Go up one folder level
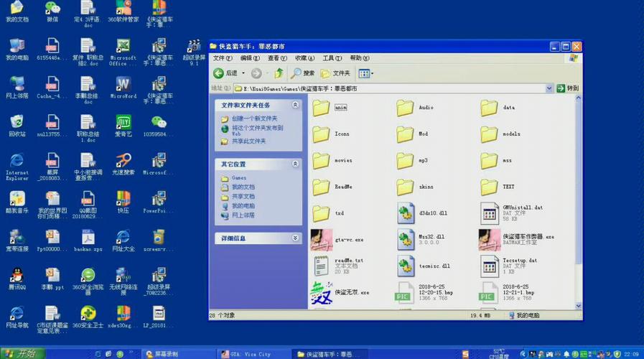 point(279,73)
